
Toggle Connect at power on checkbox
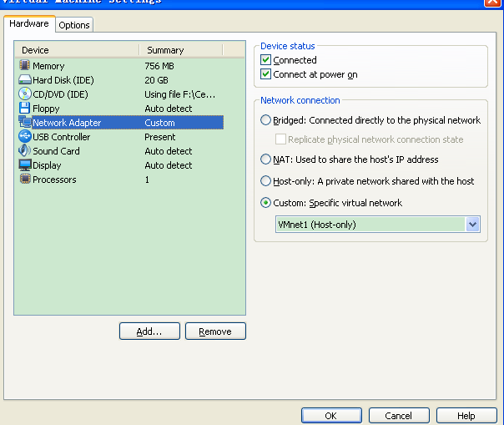click(x=265, y=74)
